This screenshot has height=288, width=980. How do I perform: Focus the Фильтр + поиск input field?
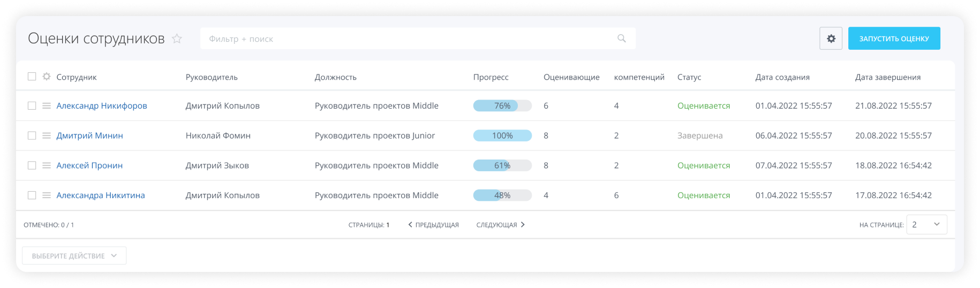(418, 39)
